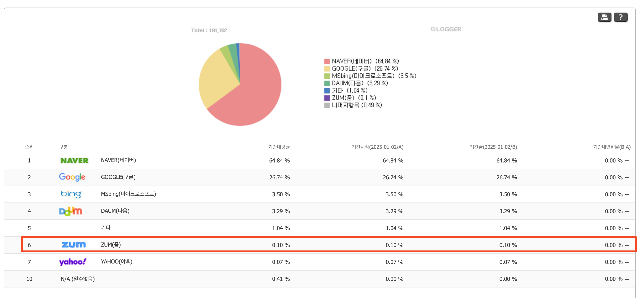Click the GOOGLE yellow legend swatch

click(x=327, y=69)
